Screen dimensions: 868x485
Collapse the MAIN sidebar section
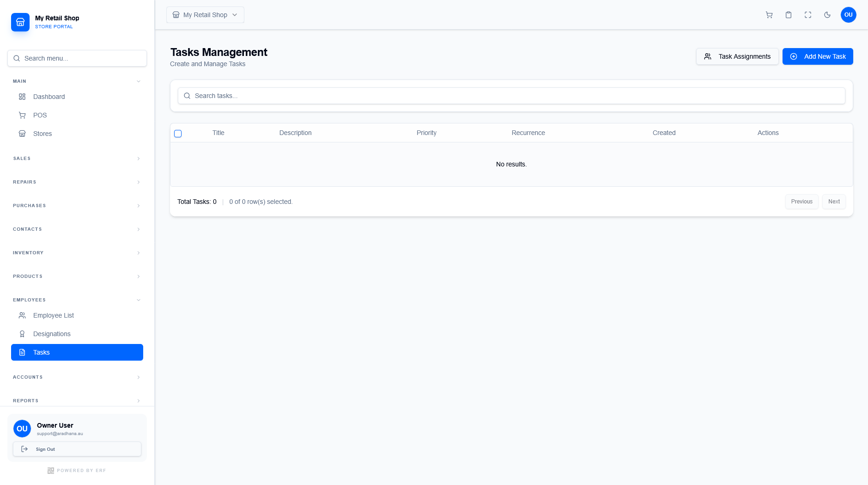click(138, 81)
